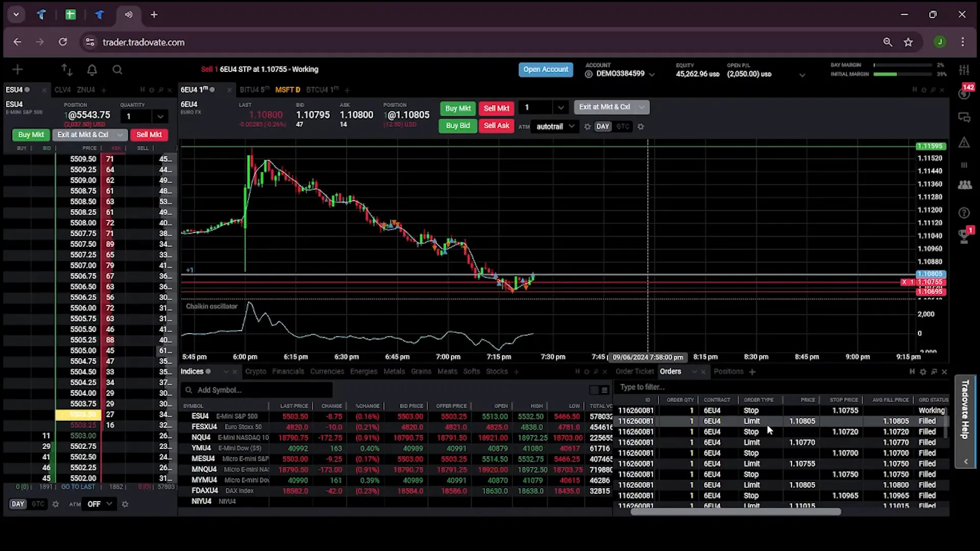Select DAY duration in the DOM footer

(x=18, y=504)
